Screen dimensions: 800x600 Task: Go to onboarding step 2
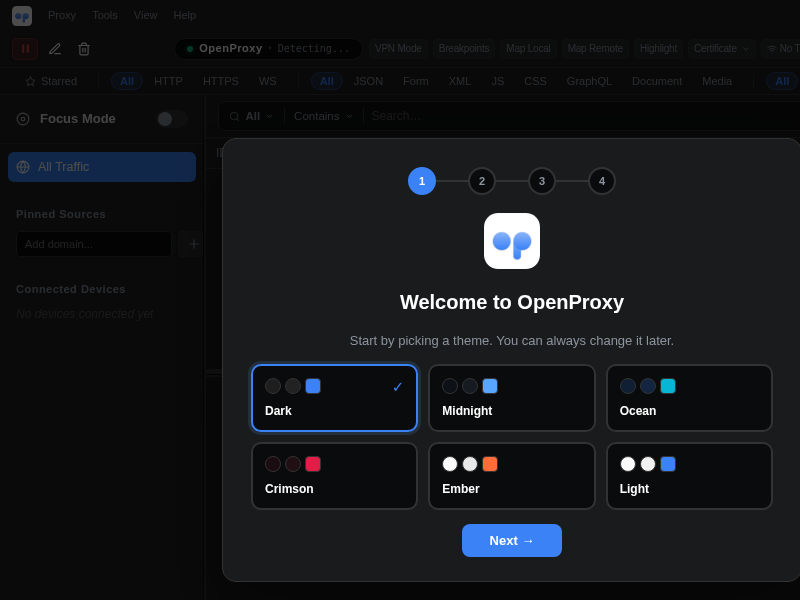(x=482, y=181)
